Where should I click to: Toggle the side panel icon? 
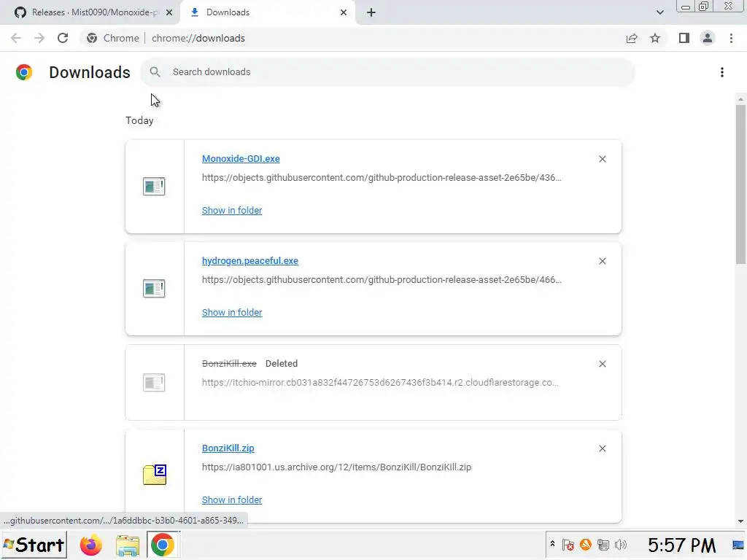tap(684, 38)
